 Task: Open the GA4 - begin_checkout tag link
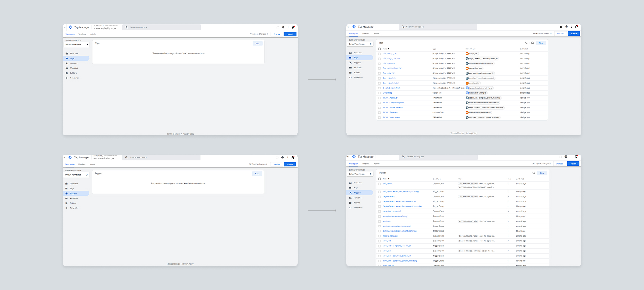391,58
